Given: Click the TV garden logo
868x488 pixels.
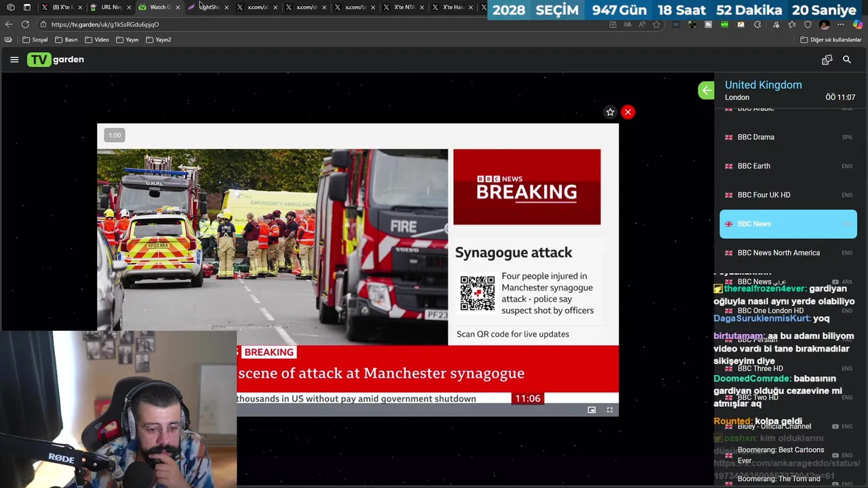Looking at the screenshot, I should pyautogui.click(x=56, y=60).
